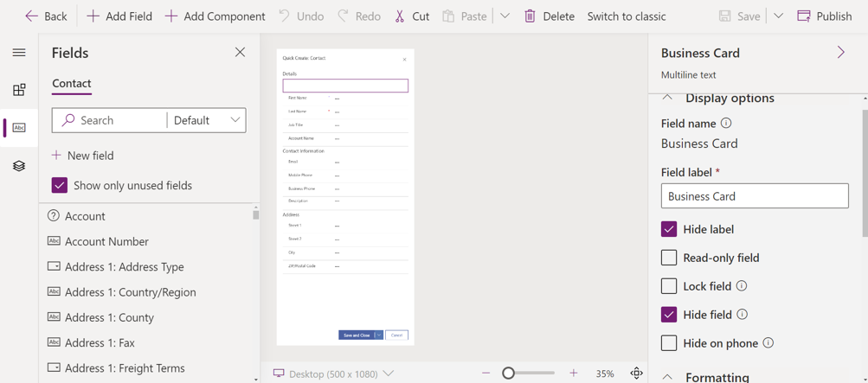Viewport: 868px width, 383px height.
Task: Open the Default filter dropdown
Action: 207,120
